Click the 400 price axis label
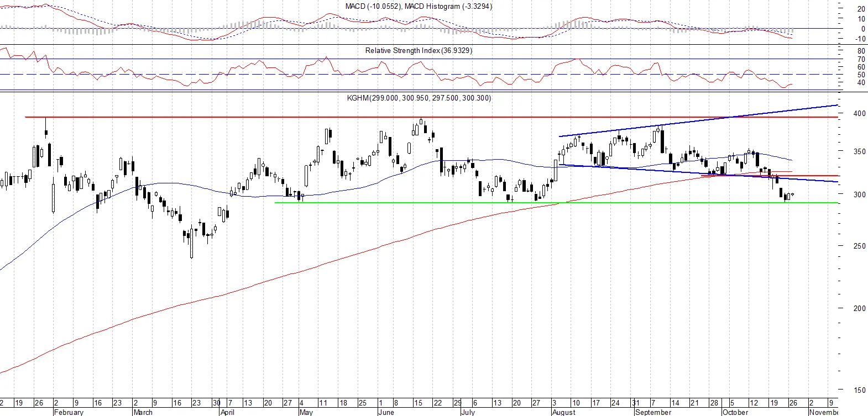The height and width of the screenshot is (416, 868). click(859, 113)
